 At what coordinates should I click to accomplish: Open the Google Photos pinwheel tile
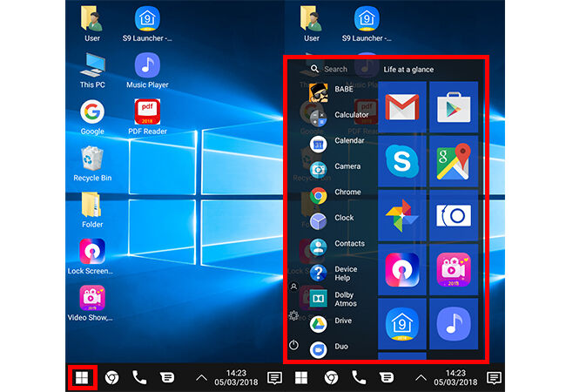(x=402, y=215)
